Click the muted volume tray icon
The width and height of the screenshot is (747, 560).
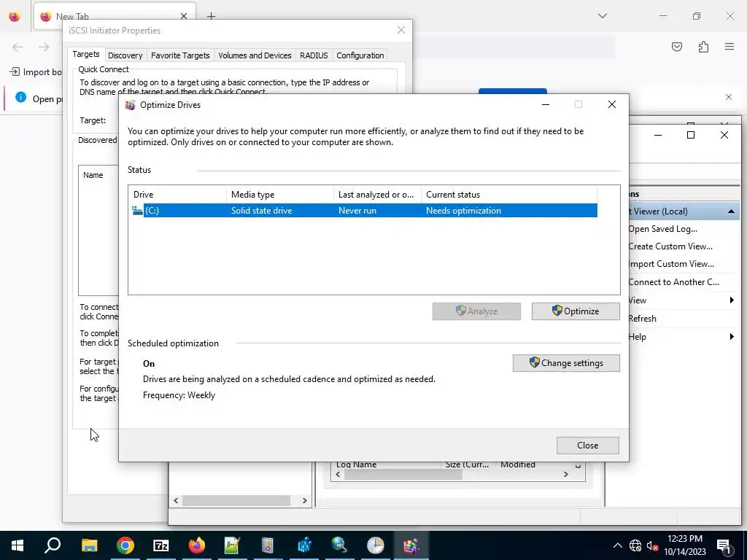point(652,546)
